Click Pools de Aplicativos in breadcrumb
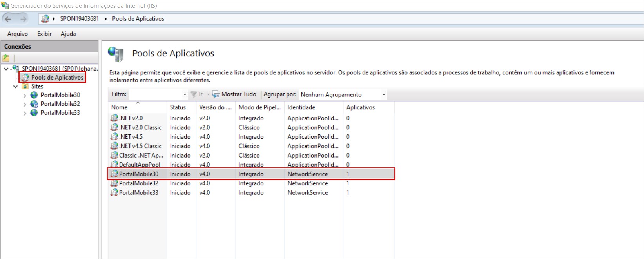Viewport: 644px width, 259px height. click(138, 19)
